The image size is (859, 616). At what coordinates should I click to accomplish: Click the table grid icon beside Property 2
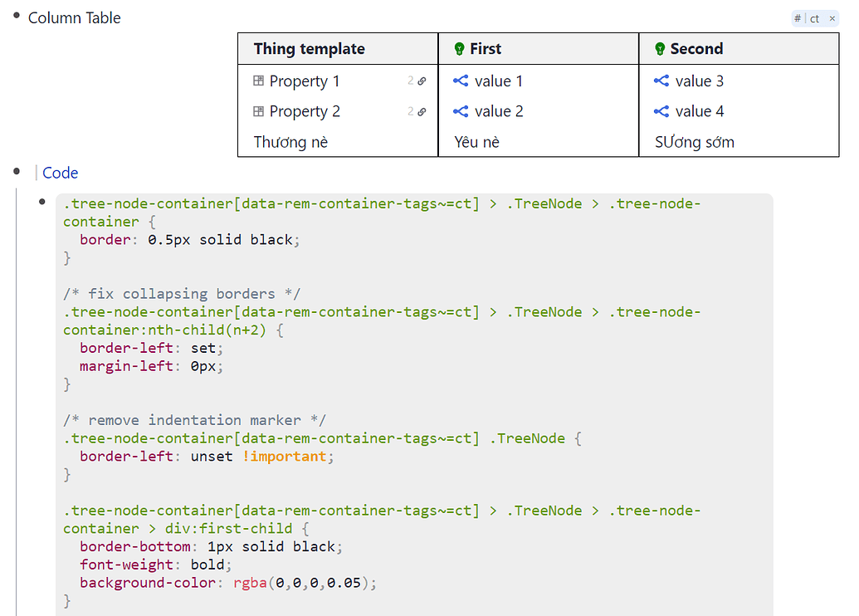tap(258, 111)
